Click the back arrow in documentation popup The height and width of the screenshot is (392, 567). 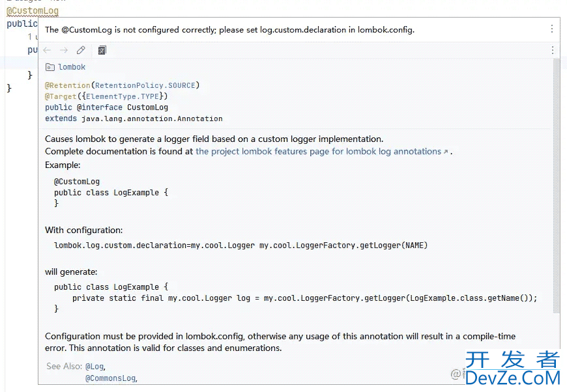[x=47, y=50]
